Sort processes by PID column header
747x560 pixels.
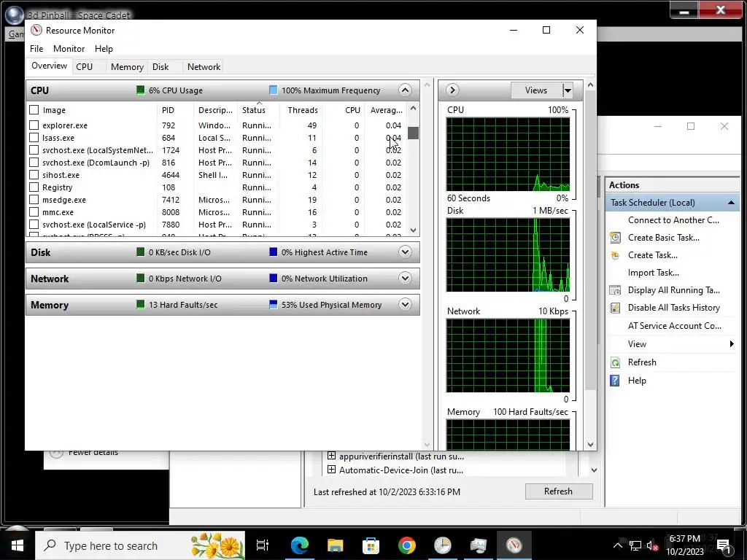tap(175, 110)
